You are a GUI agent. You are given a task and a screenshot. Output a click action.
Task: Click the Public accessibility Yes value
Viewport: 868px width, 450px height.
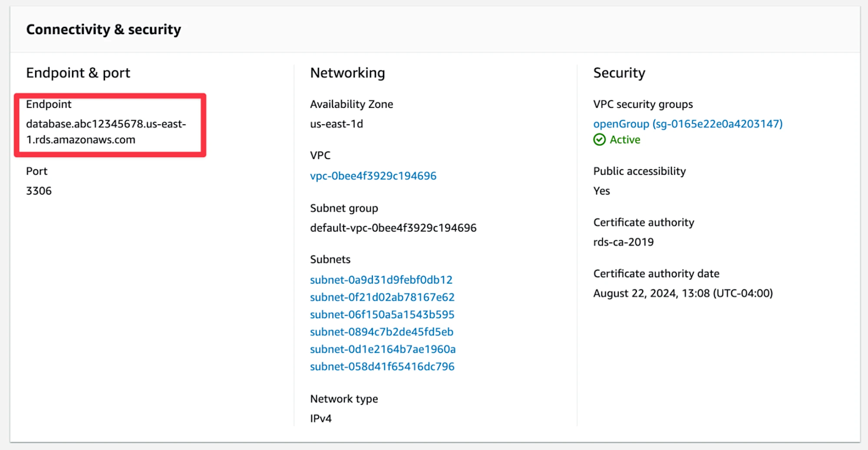pyautogui.click(x=601, y=190)
